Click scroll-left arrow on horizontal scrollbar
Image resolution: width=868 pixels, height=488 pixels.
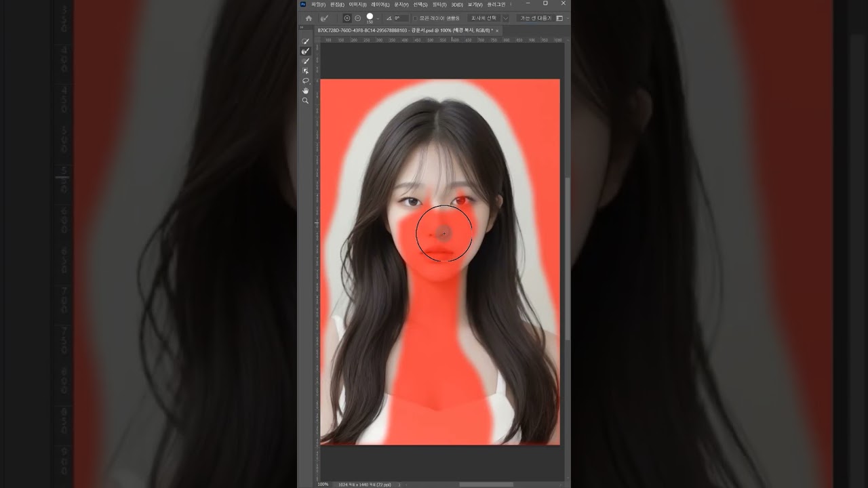406,485
